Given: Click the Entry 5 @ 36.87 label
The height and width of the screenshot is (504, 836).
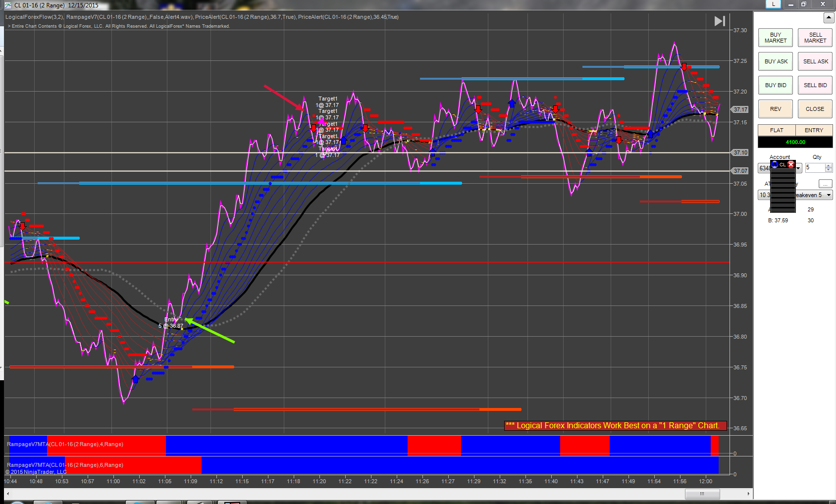Looking at the screenshot, I should 171,323.
